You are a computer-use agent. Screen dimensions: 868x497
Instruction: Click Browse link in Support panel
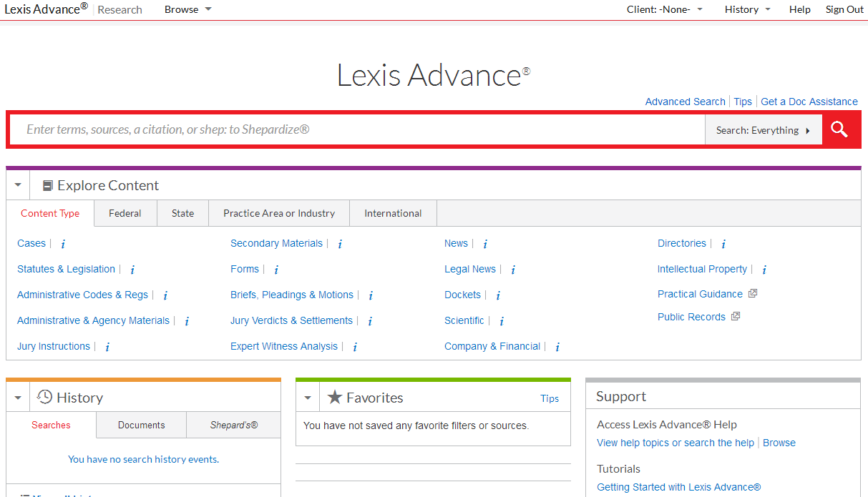(x=779, y=443)
